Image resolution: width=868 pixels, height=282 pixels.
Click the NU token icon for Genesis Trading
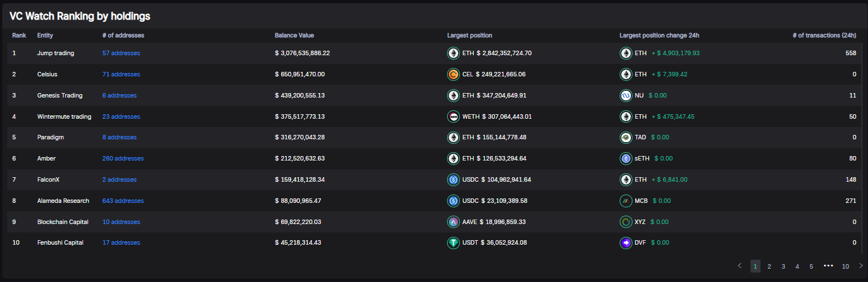626,95
